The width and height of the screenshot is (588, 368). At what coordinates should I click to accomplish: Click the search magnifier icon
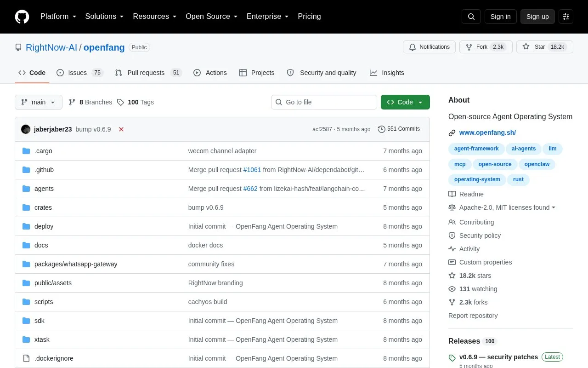(471, 17)
